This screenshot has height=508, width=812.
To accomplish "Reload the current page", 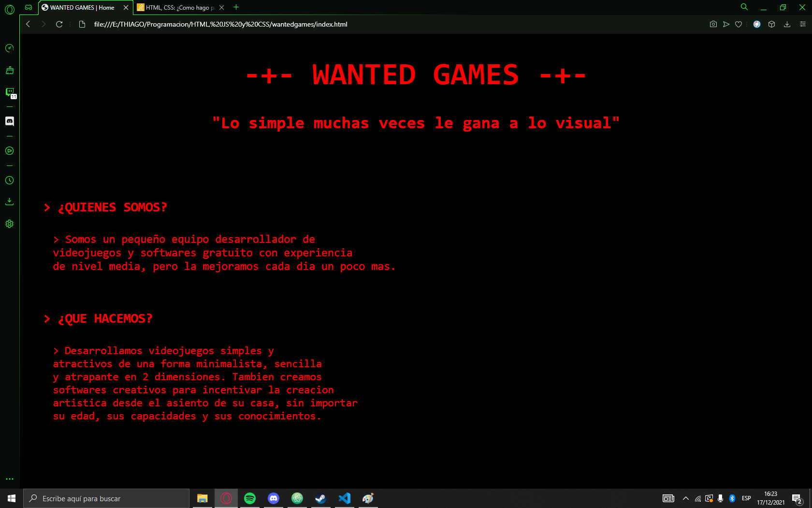I will [x=59, y=24].
